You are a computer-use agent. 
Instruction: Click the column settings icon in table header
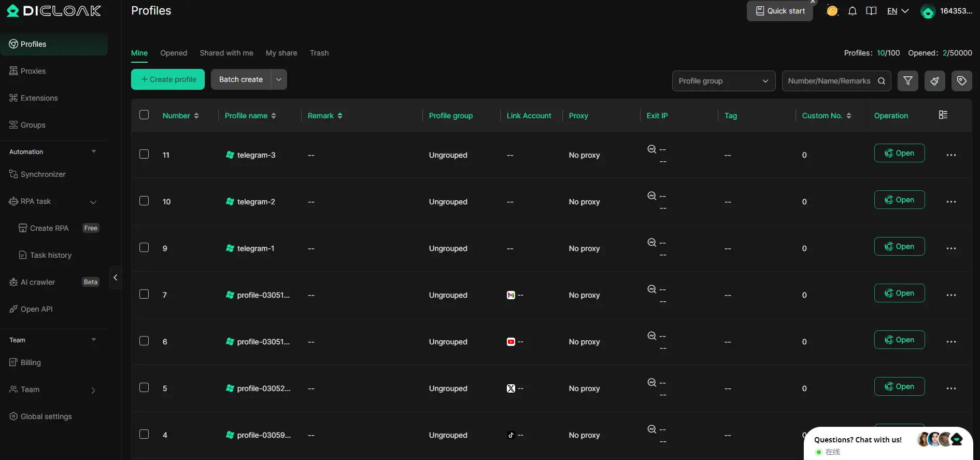pos(943,115)
